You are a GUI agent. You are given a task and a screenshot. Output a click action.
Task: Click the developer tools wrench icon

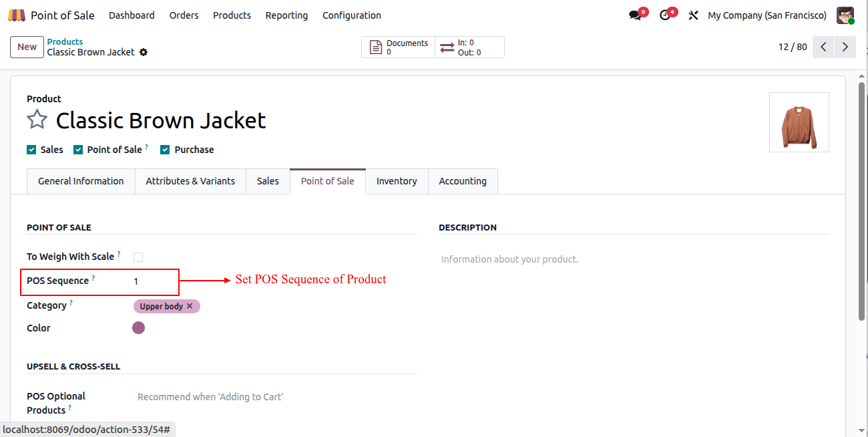(693, 15)
